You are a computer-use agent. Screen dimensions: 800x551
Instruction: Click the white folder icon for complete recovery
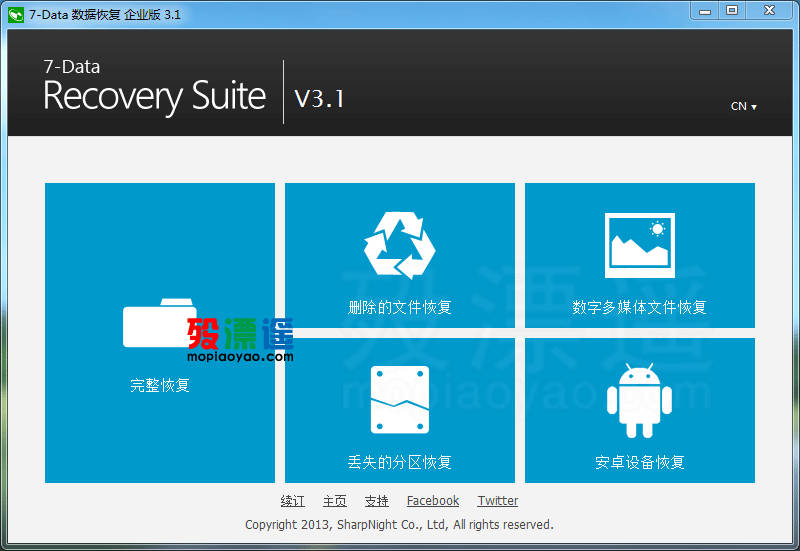tap(160, 323)
